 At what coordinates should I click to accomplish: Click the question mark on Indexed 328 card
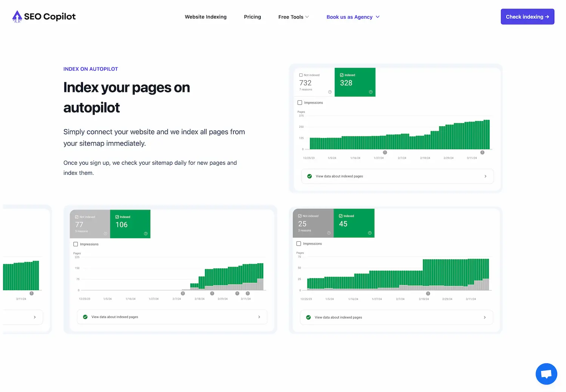tap(371, 92)
